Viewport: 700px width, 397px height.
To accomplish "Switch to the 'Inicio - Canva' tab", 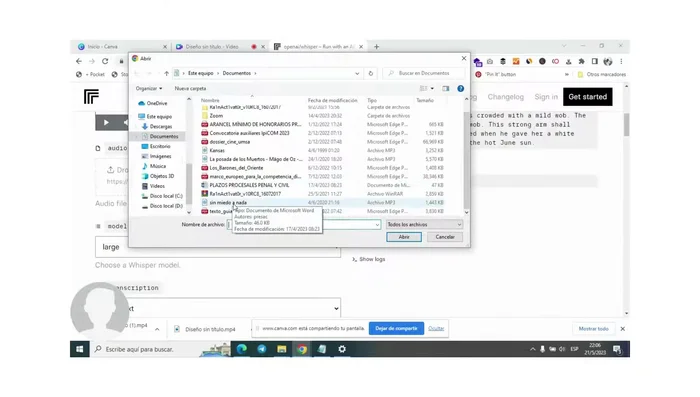I will point(121,46).
